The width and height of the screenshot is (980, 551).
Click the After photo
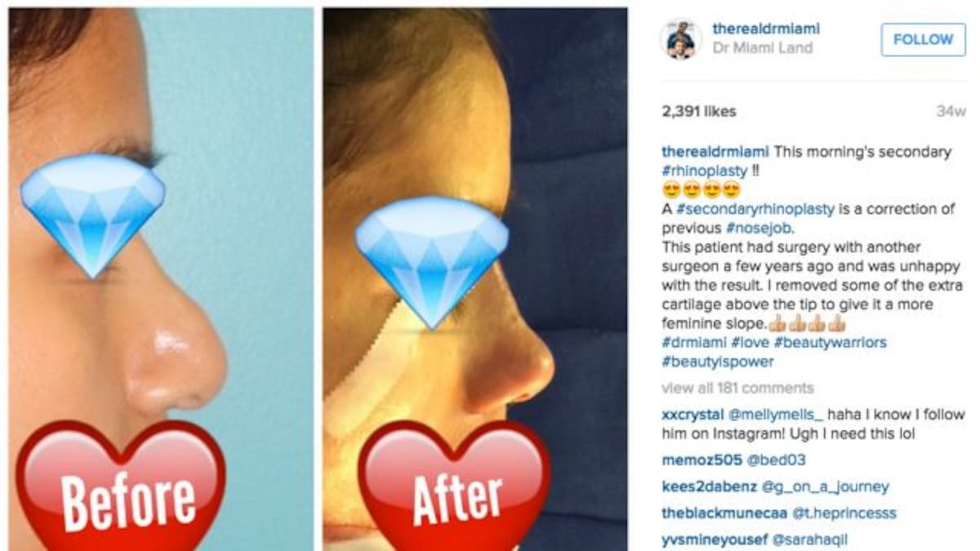pyautogui.click(x=475, y=279)
